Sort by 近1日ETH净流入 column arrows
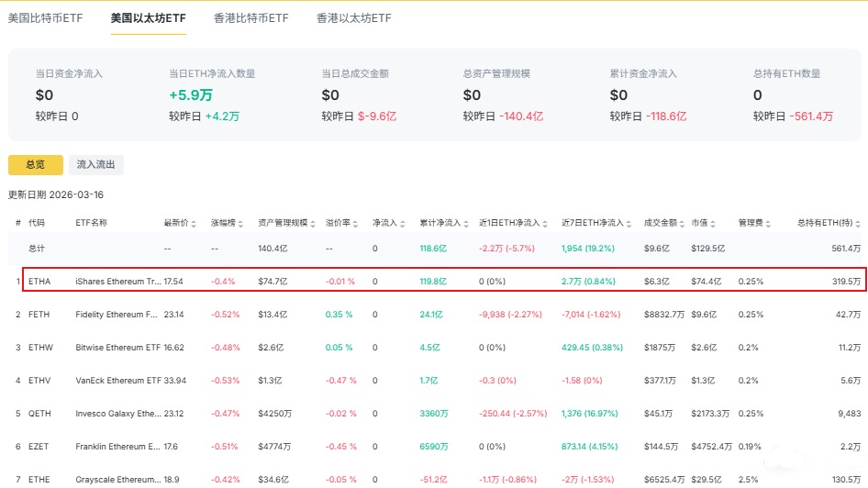The width and height of the screenshot is (868, 488). [545, 224]
